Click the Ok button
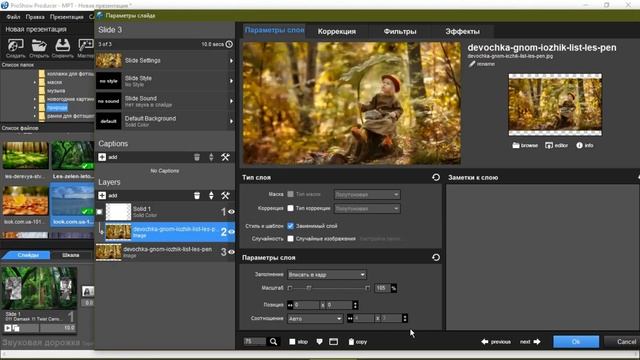This screenshot has height=360, width=640. click(576, 342)
